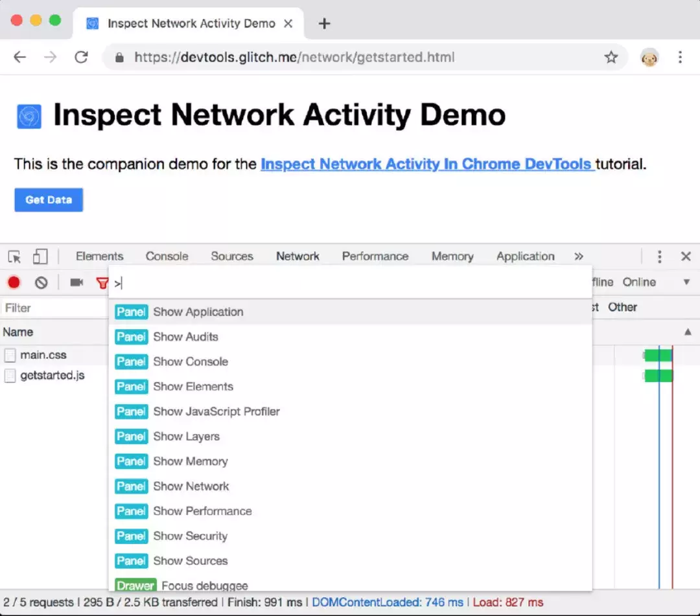Expand more DevTools tabs with double chevron

pyautogui.click(x=579, y=257)
